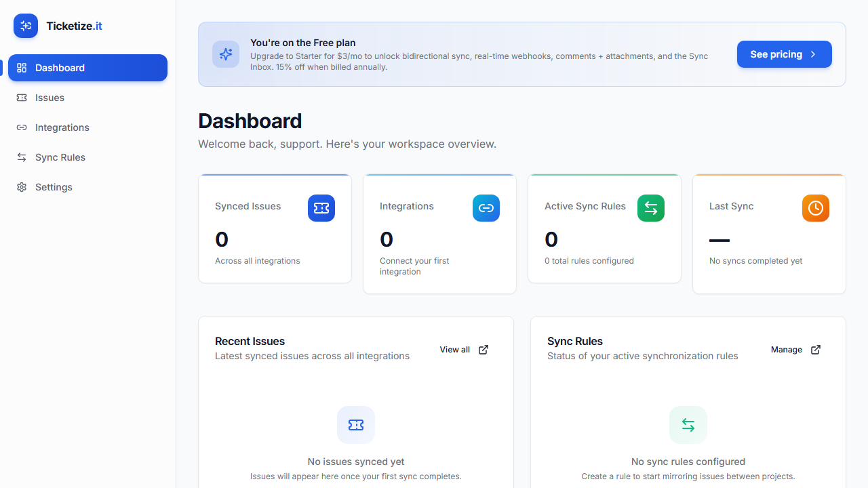Open Settings from the sidebar
868x488 pixels.
[87, 187]
